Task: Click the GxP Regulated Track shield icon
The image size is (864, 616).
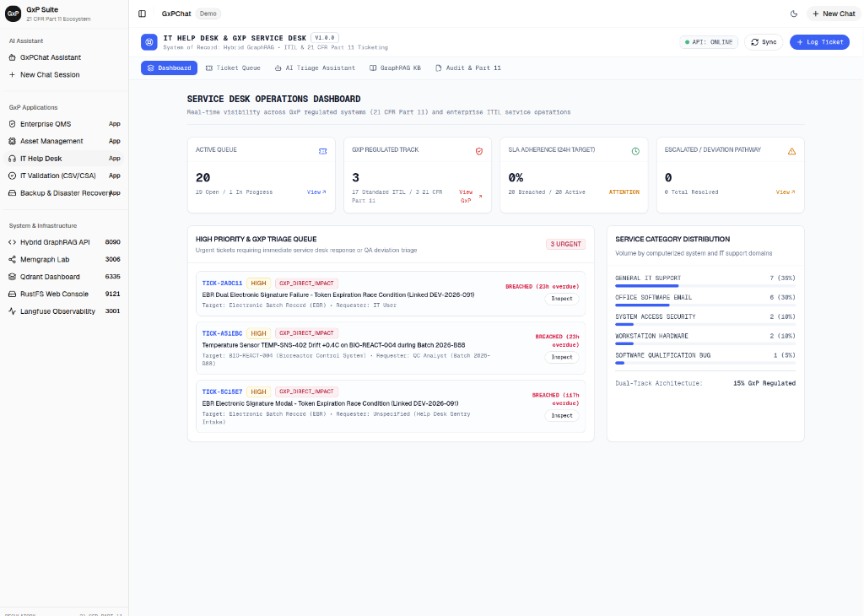Action: (479, 151)
